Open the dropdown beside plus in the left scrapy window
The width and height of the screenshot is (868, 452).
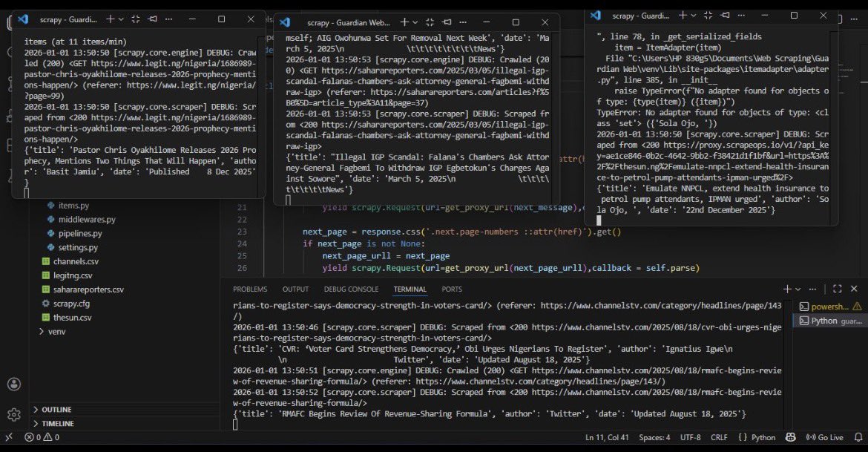pos(121,19)
